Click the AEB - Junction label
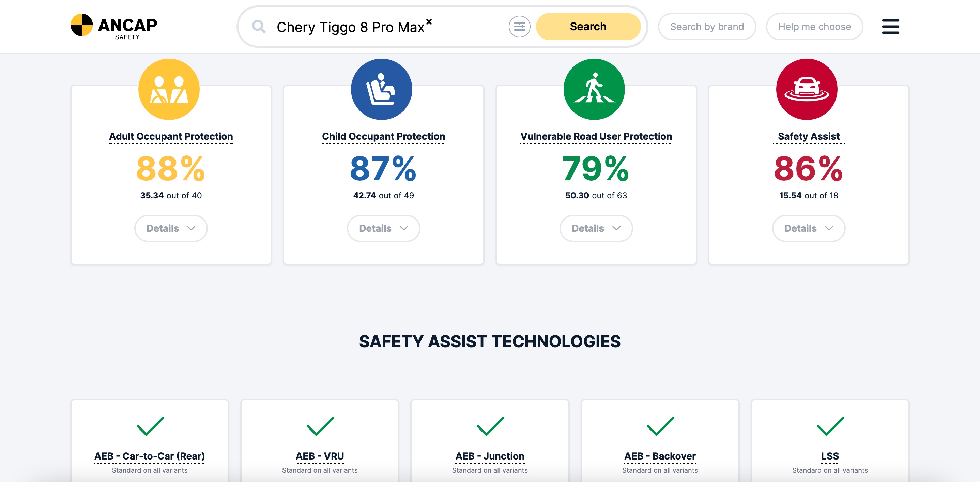The width and height of the screenshot is (980, 482). pyautogui.click(x=490, y=456)
